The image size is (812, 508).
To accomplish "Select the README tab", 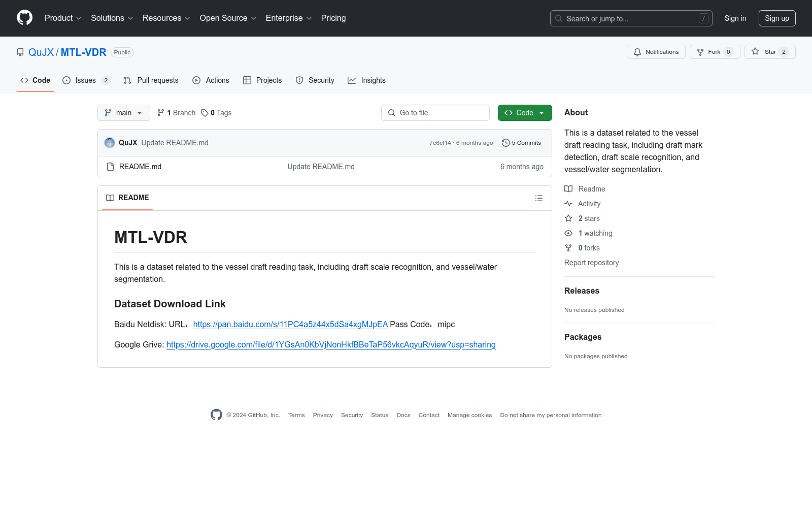I will 127,198.
